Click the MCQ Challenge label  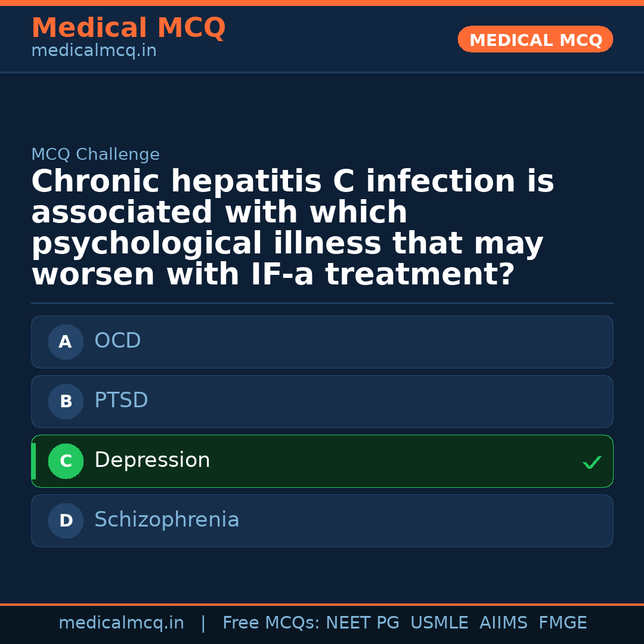(x=95, y=155)
